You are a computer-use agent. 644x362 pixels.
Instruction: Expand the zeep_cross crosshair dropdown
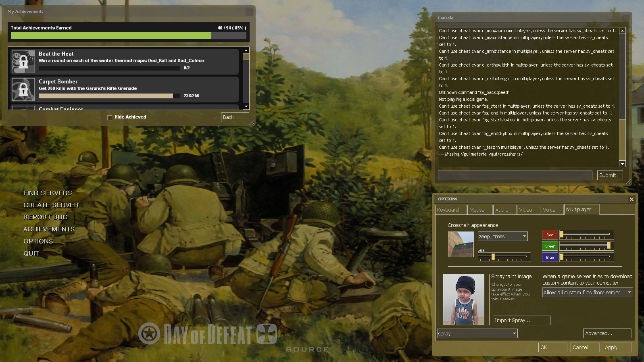[524, 236]
